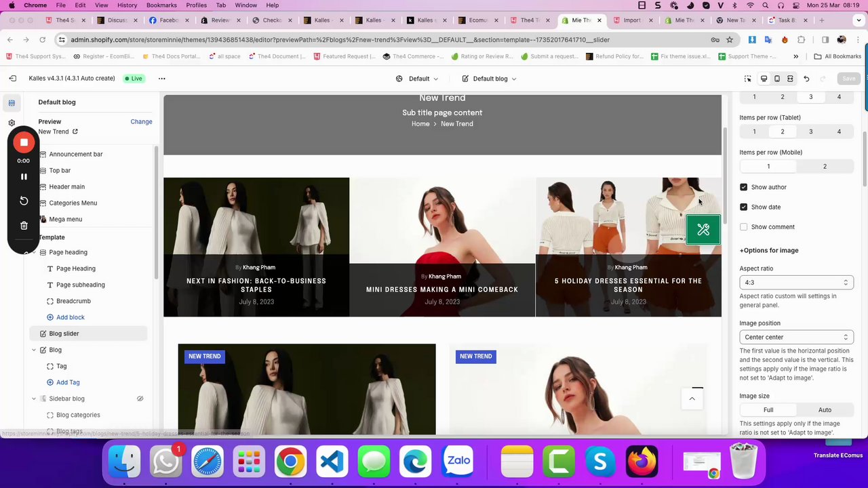The height and width of the screenshot is (488, 868).
Task: Open Finder from the dock
Action: (125, 462)
